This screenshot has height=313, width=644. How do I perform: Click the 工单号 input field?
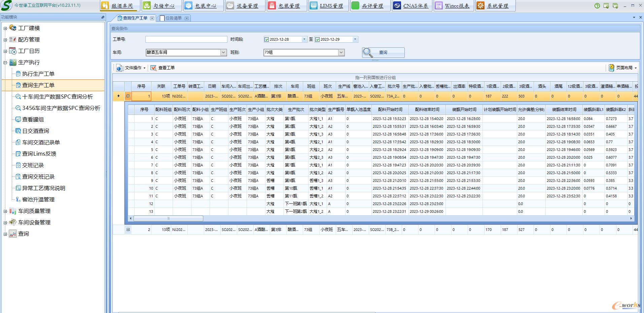pyautogui.click(x=186, y=39)
